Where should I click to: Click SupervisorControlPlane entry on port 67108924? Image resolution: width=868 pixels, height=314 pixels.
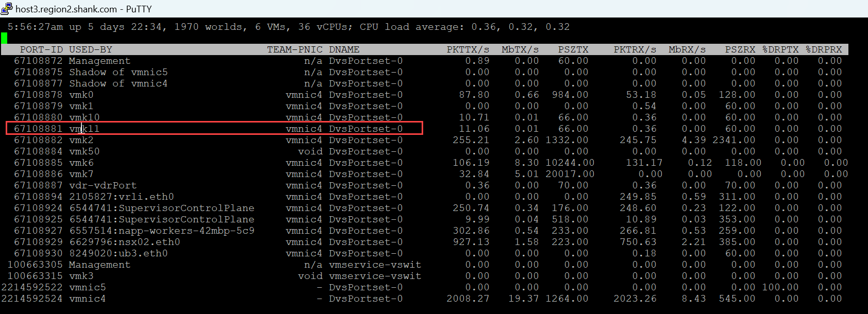coord(162,208)
